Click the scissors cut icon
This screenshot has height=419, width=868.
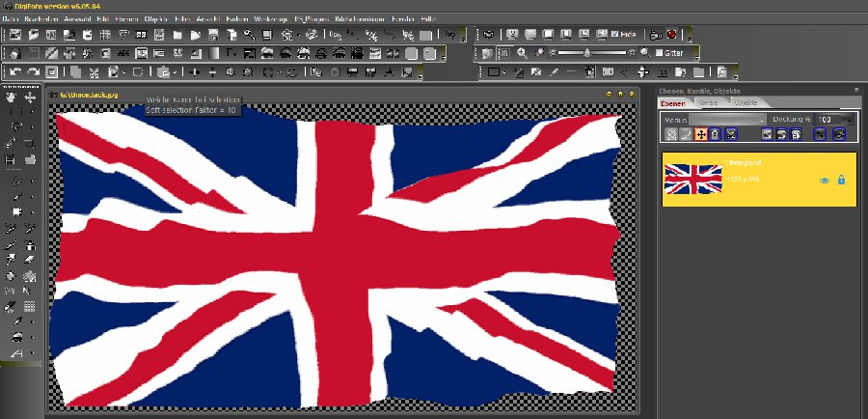pos(95,72)
